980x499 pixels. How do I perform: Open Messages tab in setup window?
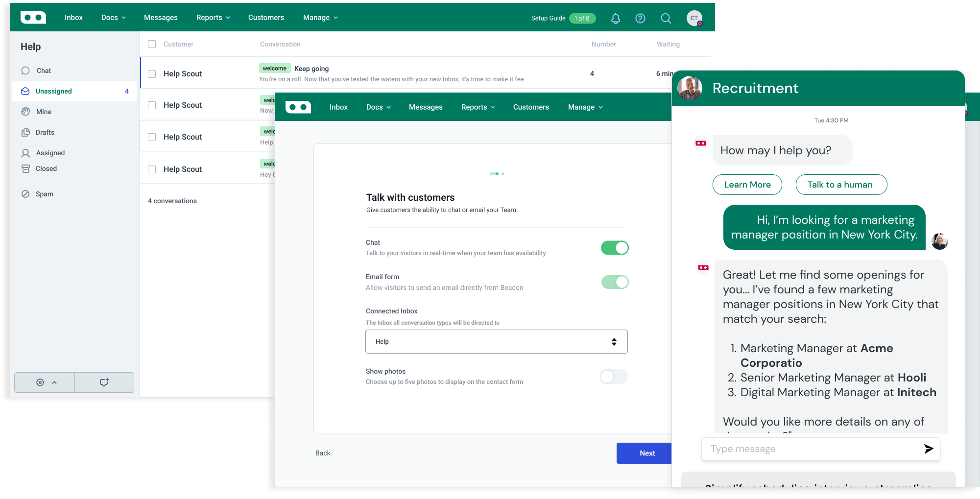point(426,107)
